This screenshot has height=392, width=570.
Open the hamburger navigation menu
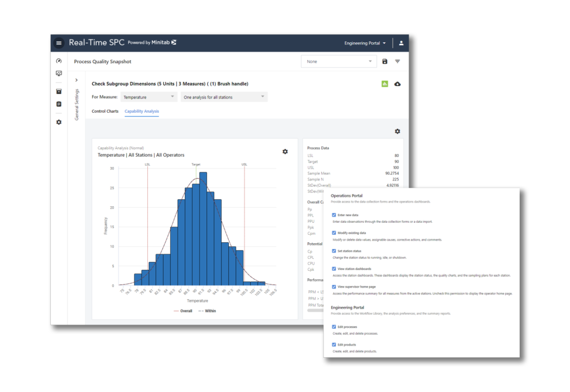coord(59,43)
